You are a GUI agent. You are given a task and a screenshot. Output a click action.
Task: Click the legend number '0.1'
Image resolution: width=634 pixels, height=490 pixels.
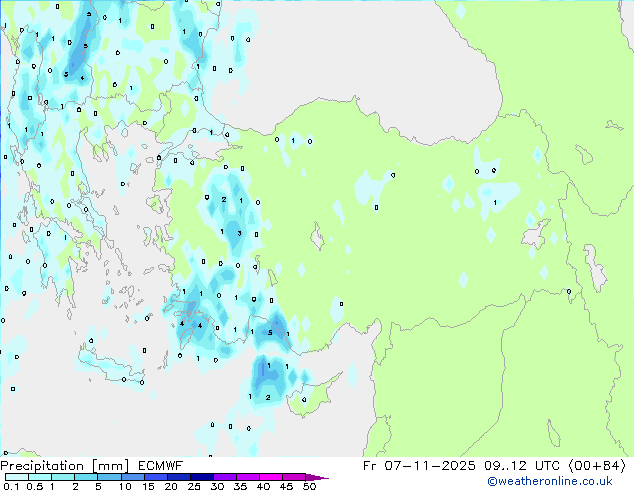tap(11, 486)
